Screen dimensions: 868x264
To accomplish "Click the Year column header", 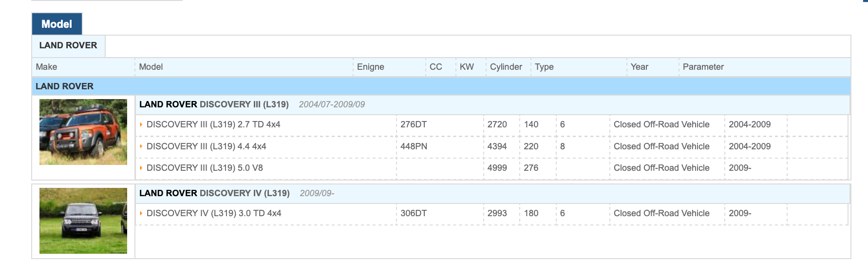I will 639,67.
